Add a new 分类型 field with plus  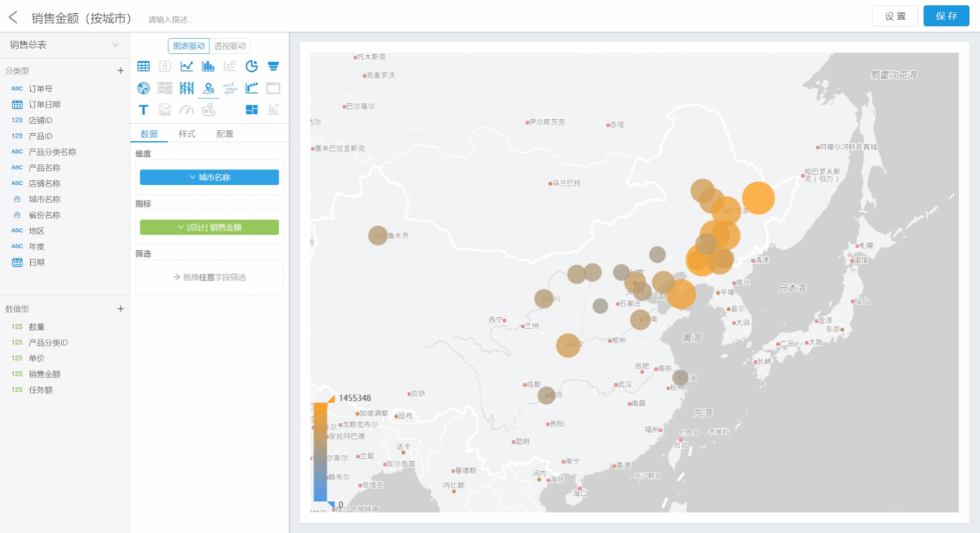click(120, 70)
